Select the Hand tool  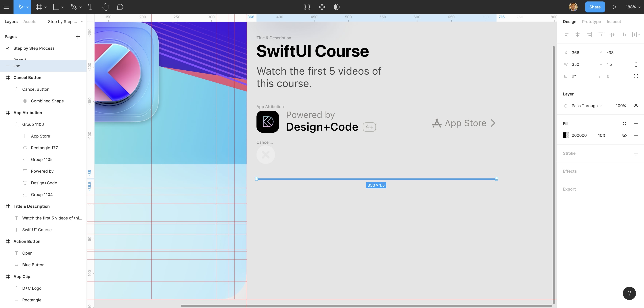click(105, 7)
